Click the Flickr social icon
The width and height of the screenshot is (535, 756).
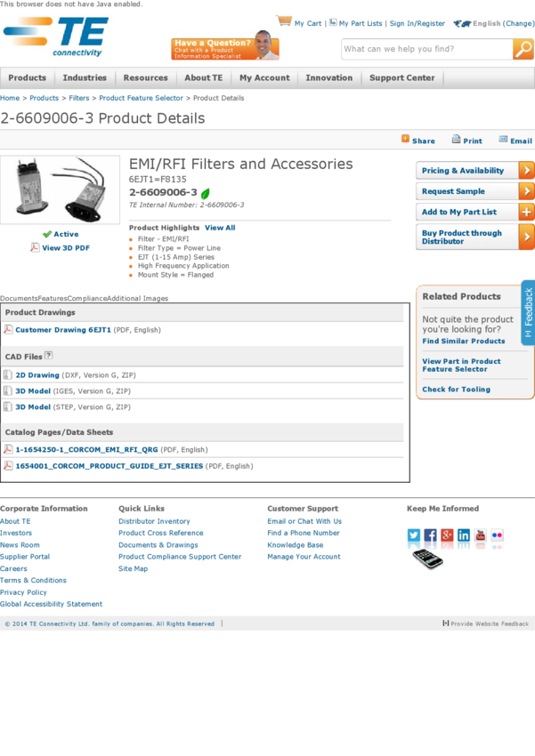[497, 535]
